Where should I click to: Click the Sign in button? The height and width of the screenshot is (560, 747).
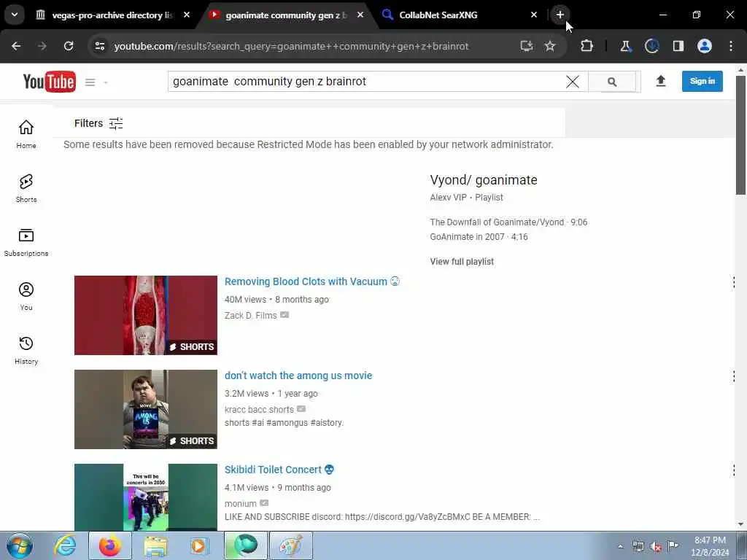[x=702, y=82]
